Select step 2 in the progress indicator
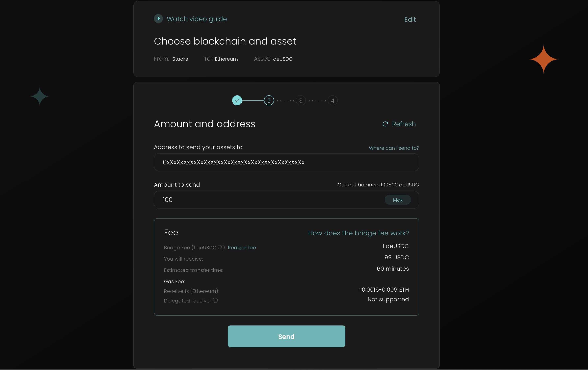The height and width of the screenshot is (370, 588). pos(269,101)
